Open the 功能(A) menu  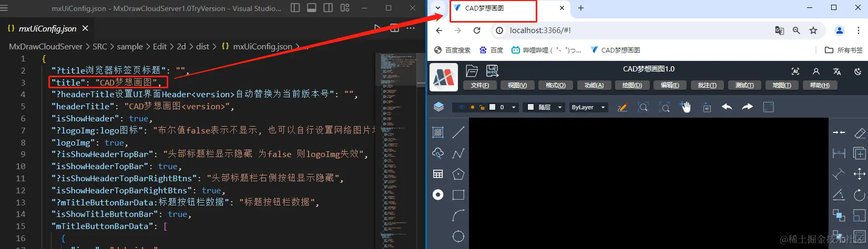(x=594, y=85)
